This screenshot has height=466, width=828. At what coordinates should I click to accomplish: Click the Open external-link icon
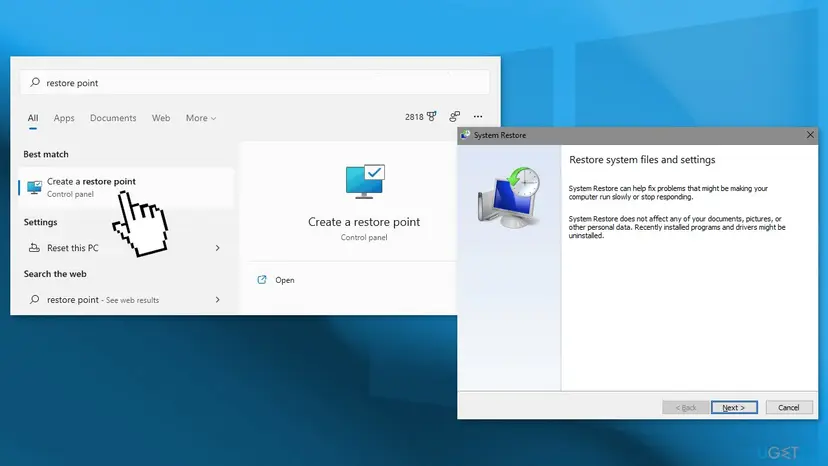tap(262, 279)
